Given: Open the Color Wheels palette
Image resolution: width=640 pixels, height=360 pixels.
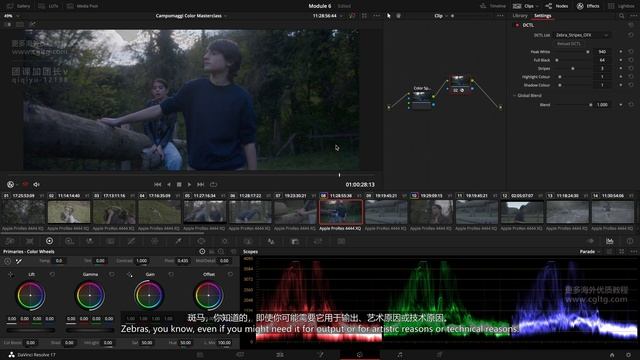Looking at the screenshot, I should 49,241.
